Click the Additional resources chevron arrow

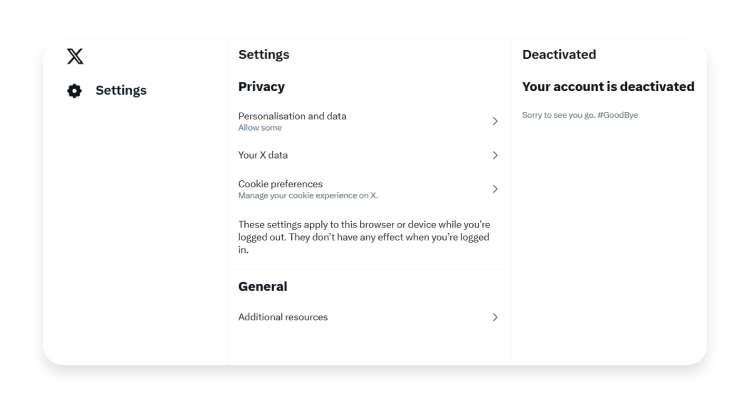pyautogui.click(x=495, y=317)
